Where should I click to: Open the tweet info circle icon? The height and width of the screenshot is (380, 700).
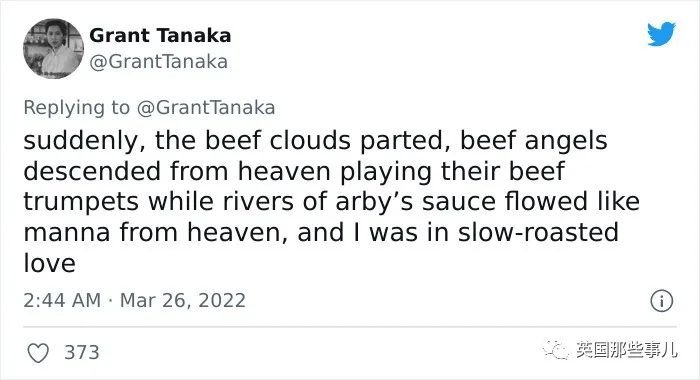661,301
